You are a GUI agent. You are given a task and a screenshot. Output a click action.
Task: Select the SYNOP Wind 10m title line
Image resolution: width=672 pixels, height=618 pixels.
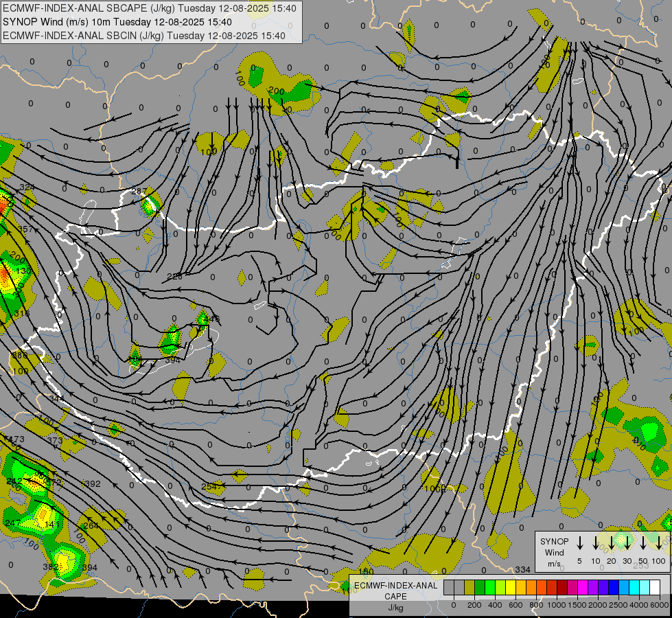(x=117, y=22)
